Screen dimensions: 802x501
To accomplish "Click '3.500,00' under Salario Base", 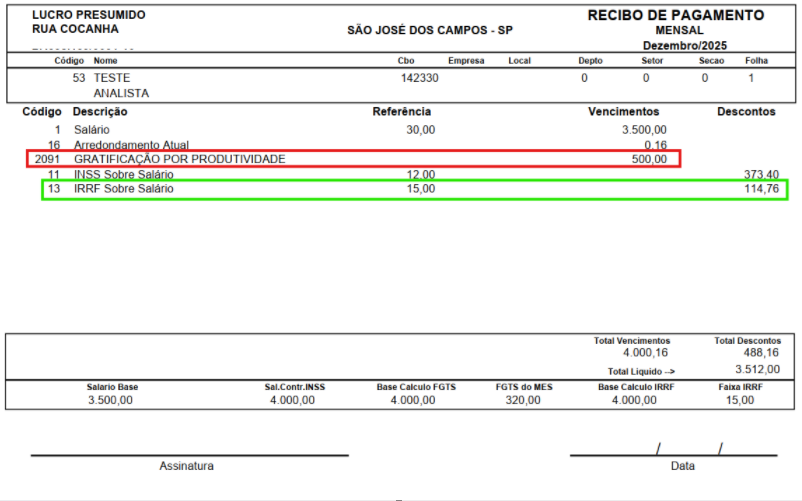I will pyautogui.click(x=110, y=400).
